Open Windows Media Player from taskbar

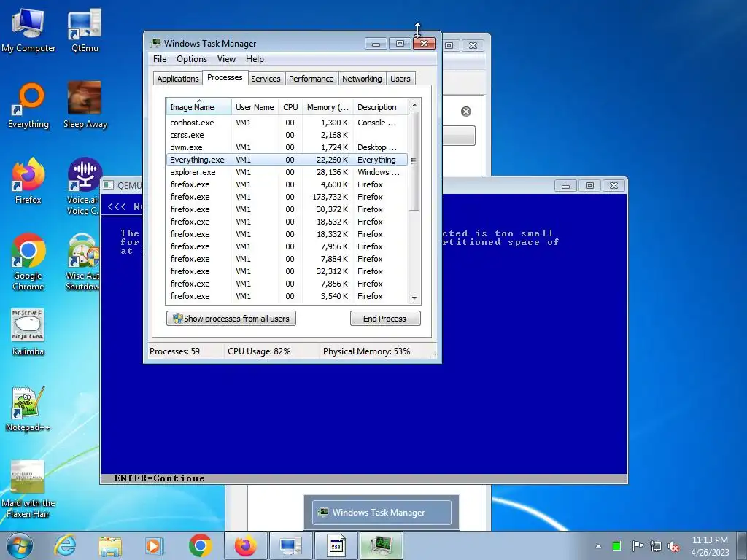[155, 545]
